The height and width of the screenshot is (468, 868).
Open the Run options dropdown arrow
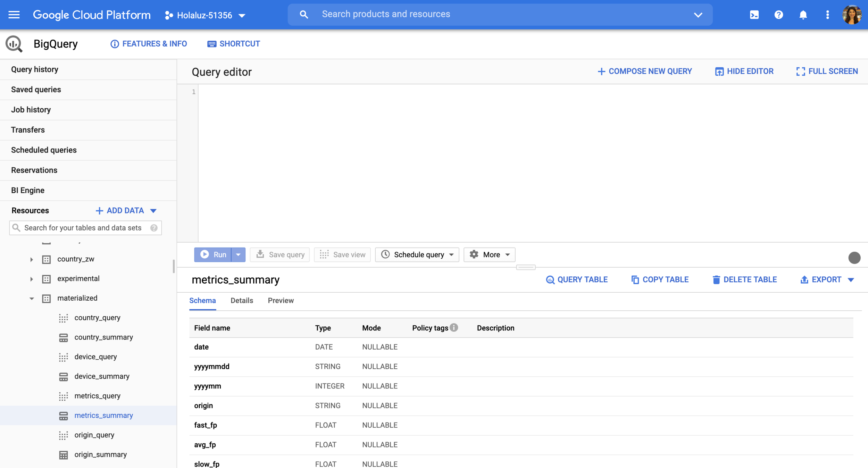point(238,254)
